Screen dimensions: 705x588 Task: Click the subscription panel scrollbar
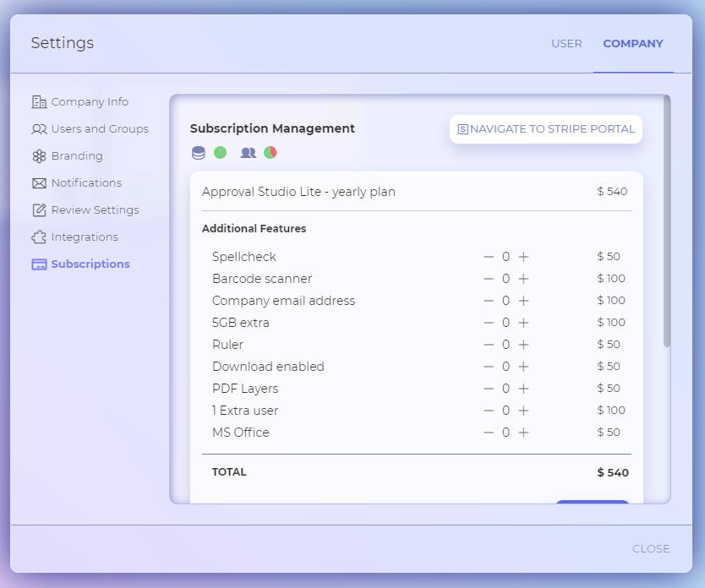(667, 221)
